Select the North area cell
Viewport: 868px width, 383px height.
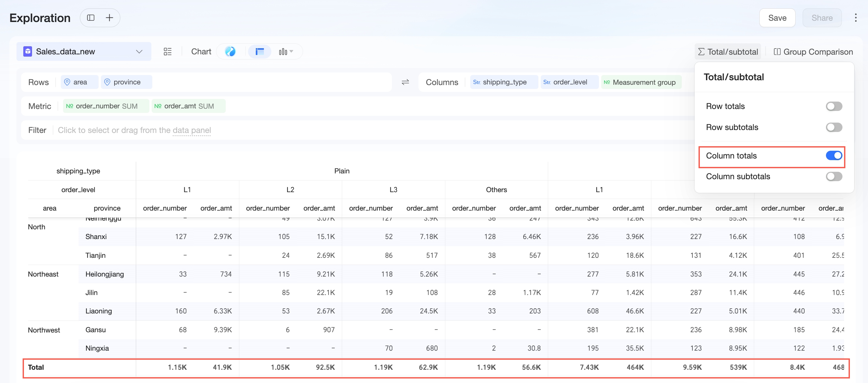37,227
